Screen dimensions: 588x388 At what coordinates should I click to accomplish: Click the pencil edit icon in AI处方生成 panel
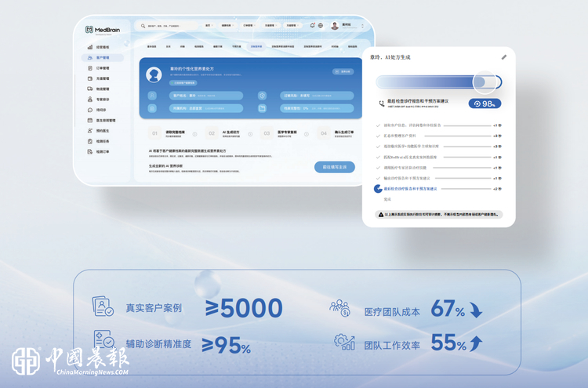[x=504, y=57]
